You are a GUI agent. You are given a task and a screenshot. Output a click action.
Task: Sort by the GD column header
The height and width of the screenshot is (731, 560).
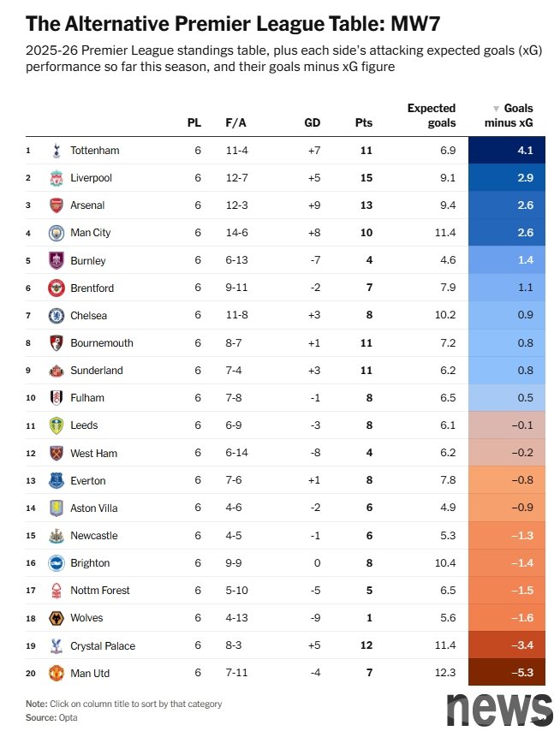point(313,122)
